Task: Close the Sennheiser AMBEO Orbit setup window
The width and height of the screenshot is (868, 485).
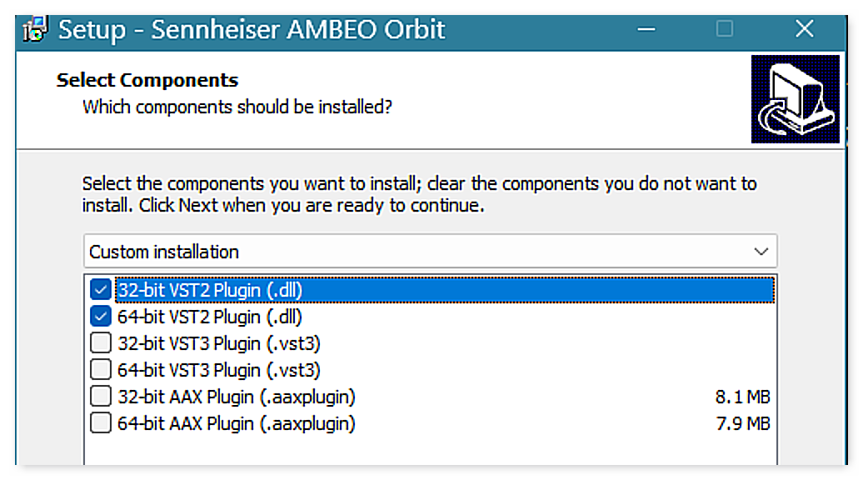Action: pyautogui.click(x=804, y=30)
